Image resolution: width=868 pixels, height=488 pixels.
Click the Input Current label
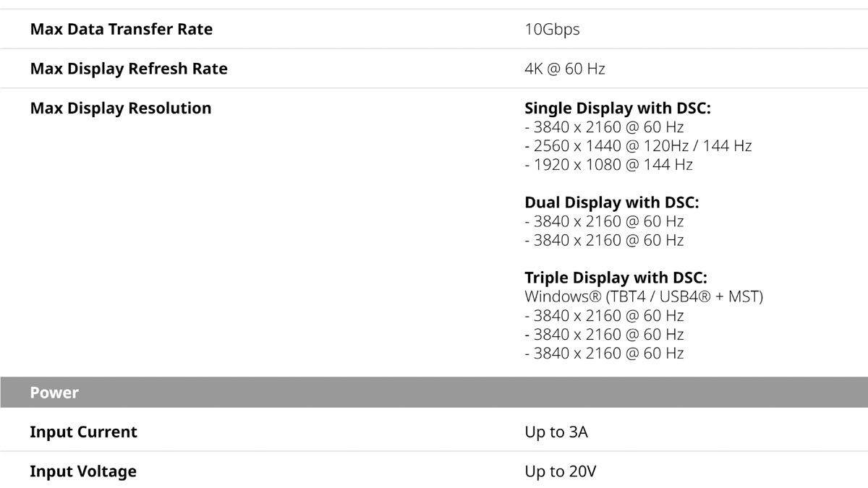(x=83, y=432)
